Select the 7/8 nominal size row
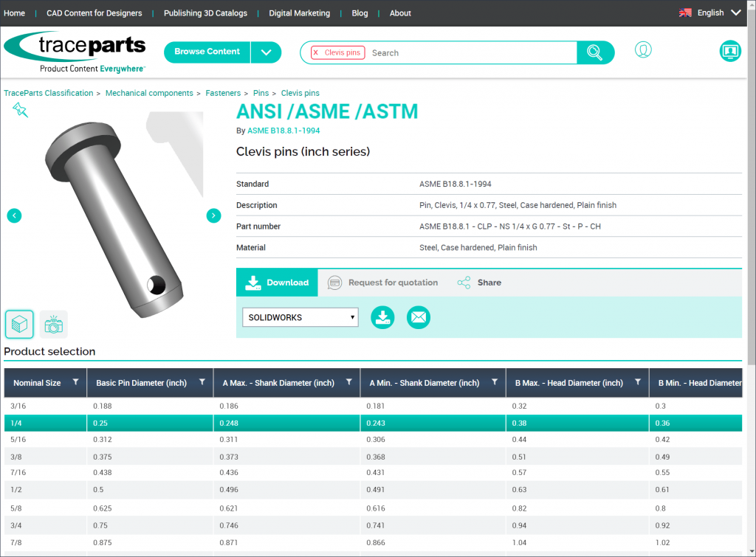The width and height of the screenshot is (756, 557). (373, 542)
